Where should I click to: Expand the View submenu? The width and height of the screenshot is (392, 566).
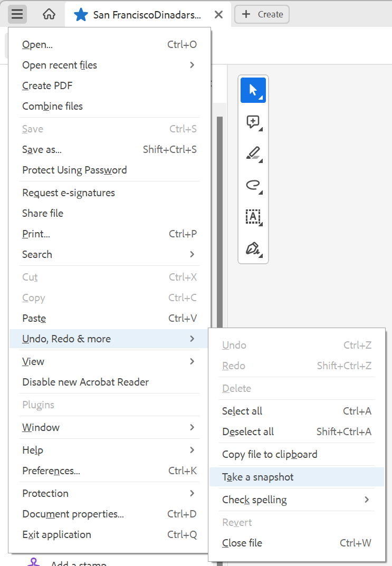click(33, 361)
